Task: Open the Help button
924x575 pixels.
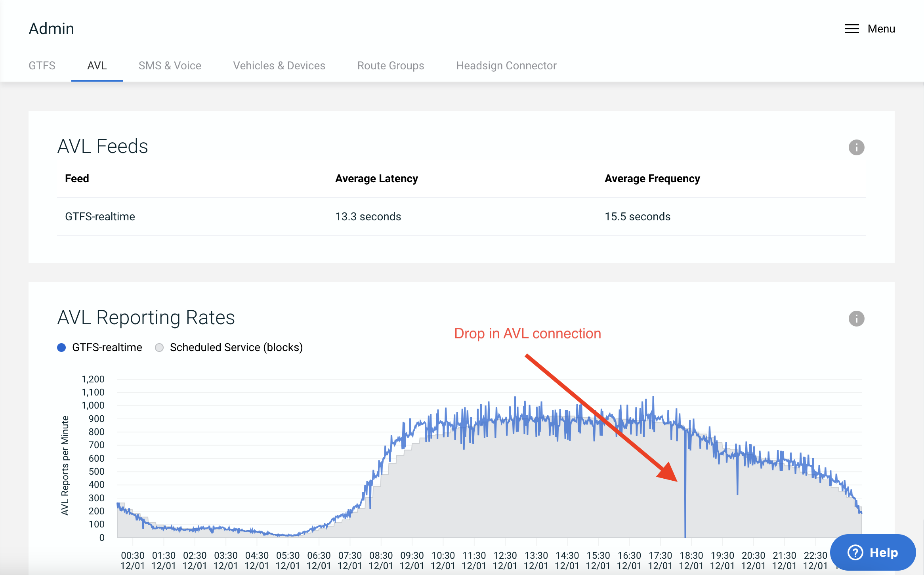Action: pyautogui.click(x=873, y=552)
